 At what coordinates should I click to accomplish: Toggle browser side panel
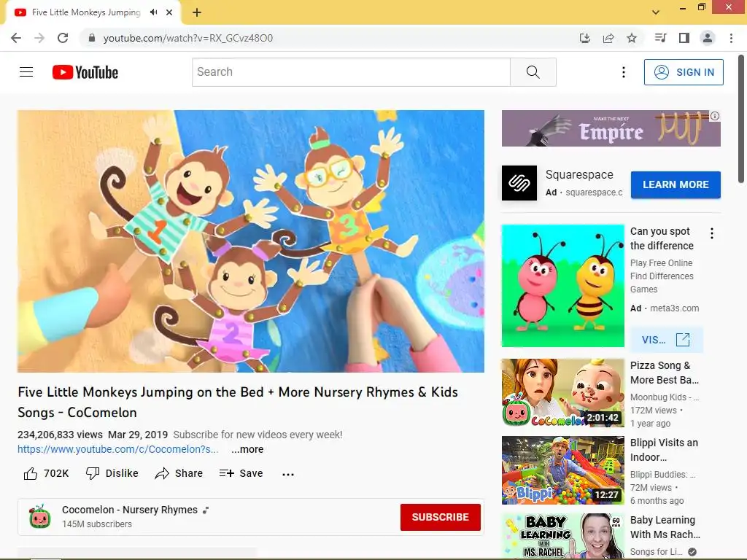tap(684, 38)
